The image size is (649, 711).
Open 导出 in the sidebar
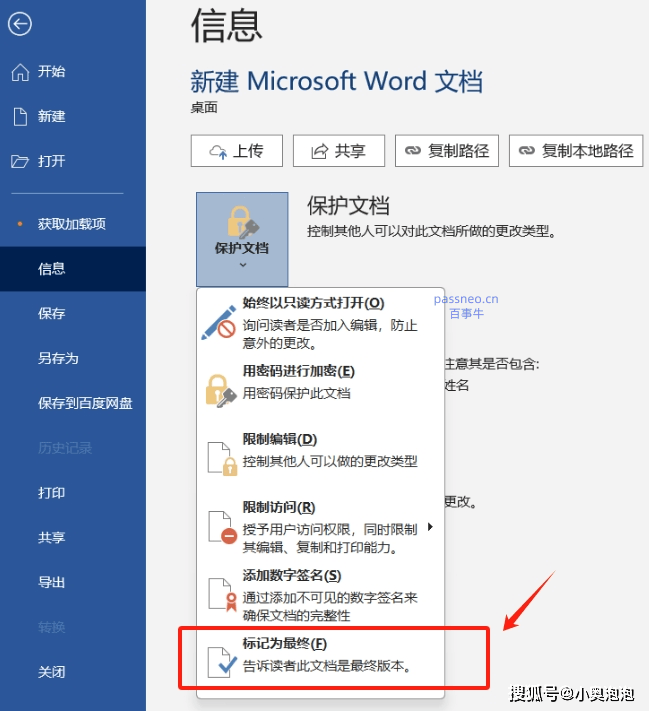(x=73, y=582)
